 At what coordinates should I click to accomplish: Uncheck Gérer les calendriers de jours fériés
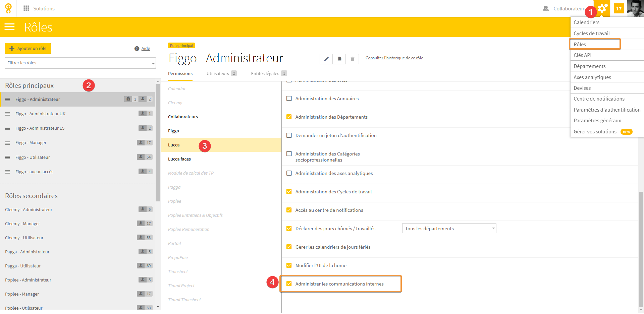289,247
